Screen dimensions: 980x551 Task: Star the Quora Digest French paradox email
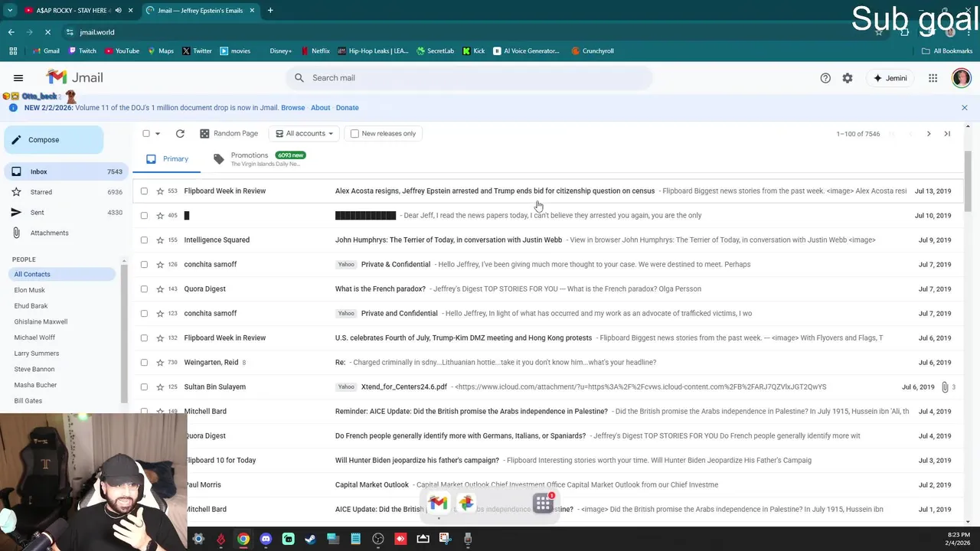[160, 289]
